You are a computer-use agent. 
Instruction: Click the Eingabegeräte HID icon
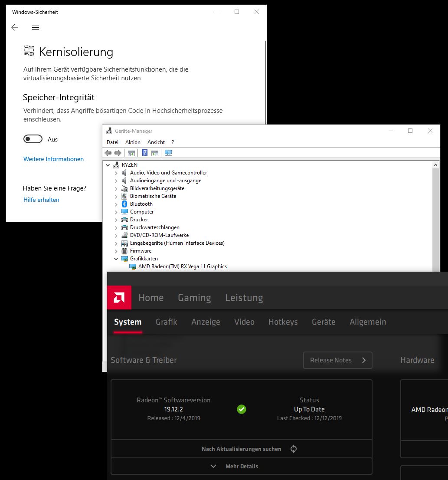point(124,243)
